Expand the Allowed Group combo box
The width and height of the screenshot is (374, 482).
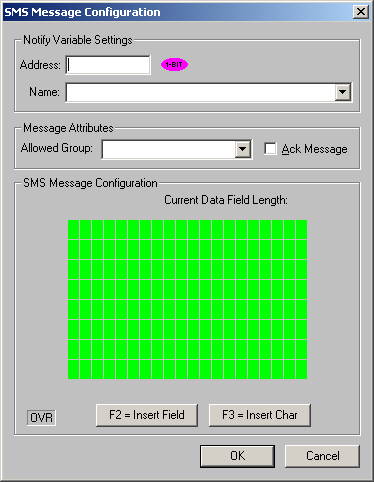tap(243, 149)
